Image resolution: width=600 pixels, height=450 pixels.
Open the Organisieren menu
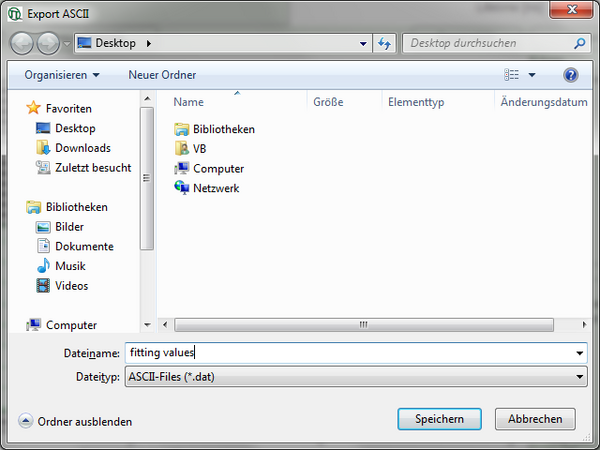tap(62, 75)
